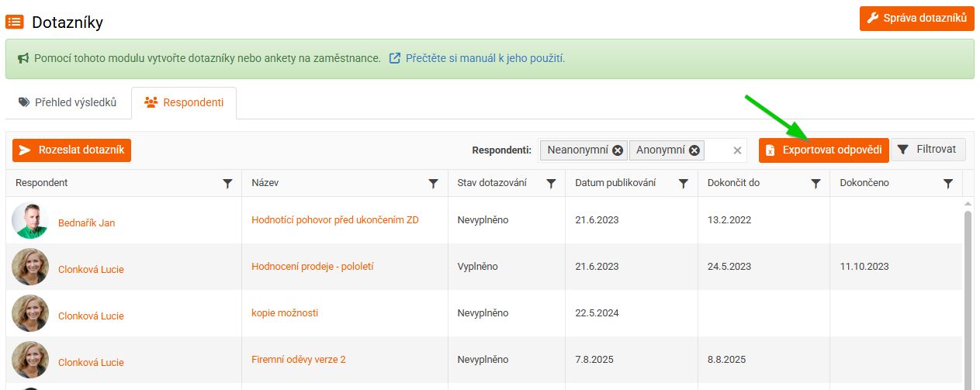Viewport: 980px width, 390px height.
Task: Open filter for Název column
Action: click(x=434, y=184)
